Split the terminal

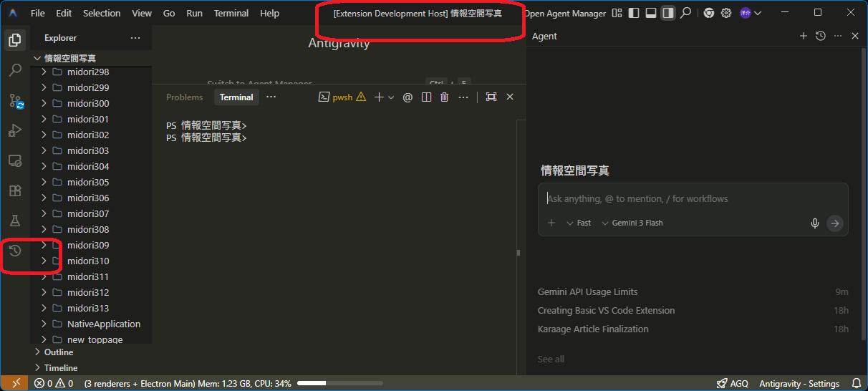click(426, 97)
